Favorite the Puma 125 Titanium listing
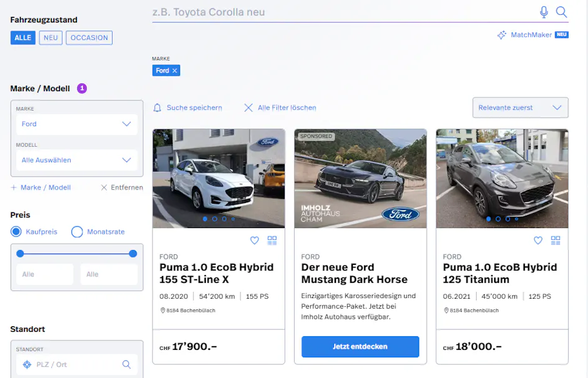Viewport: 588px width, 378px height. pyautogui.click(x=538, y=241)
